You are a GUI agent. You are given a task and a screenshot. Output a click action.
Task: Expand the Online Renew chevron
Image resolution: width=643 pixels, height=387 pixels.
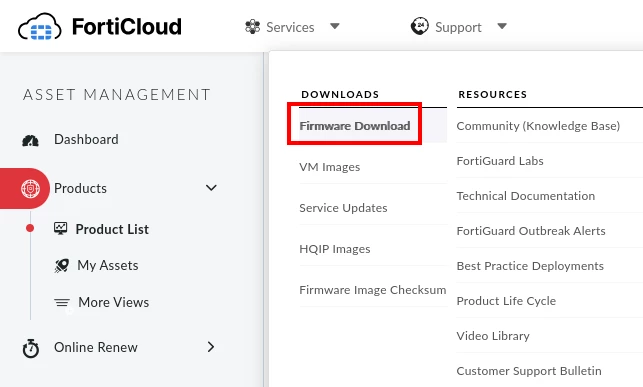(211, 347)
